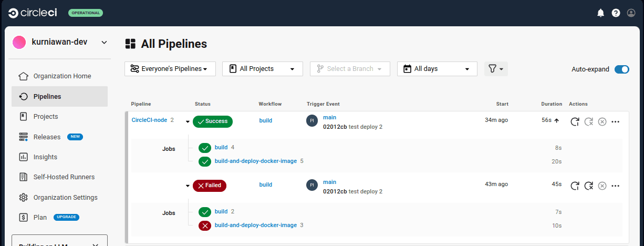Open the help question mark icon
Viewport: 644px width, 246px height.
coord(616,13)
